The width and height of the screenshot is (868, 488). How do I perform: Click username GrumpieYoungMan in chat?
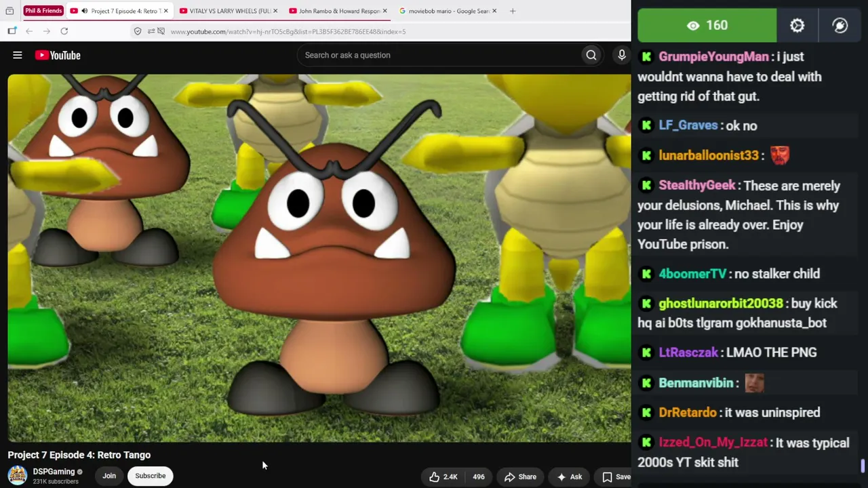tap(713, 57)
